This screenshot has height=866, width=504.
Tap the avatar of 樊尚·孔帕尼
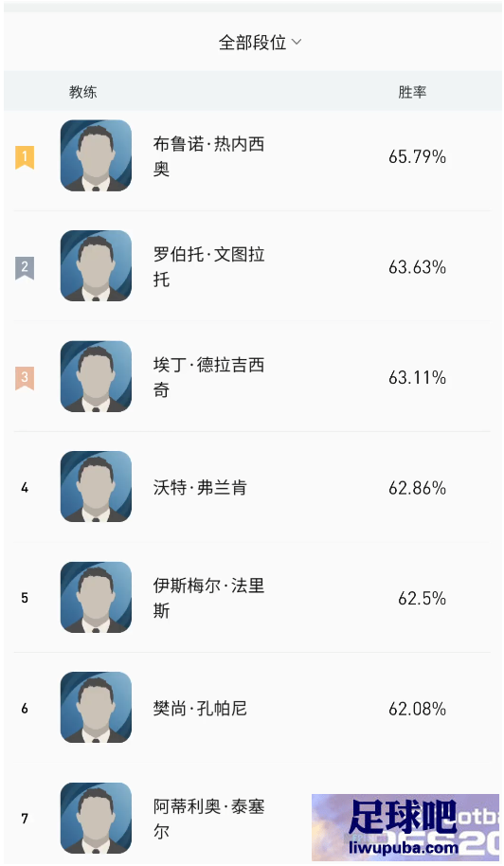pyautogui.click(x=96, y=708)
